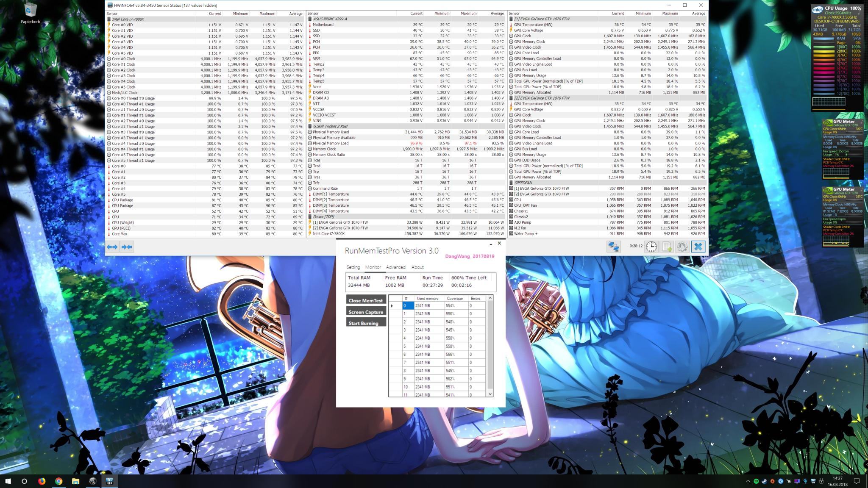The image size is (868, 488).
Task: Minimize the RunMemTestPro window
Action: coord(491,244)
